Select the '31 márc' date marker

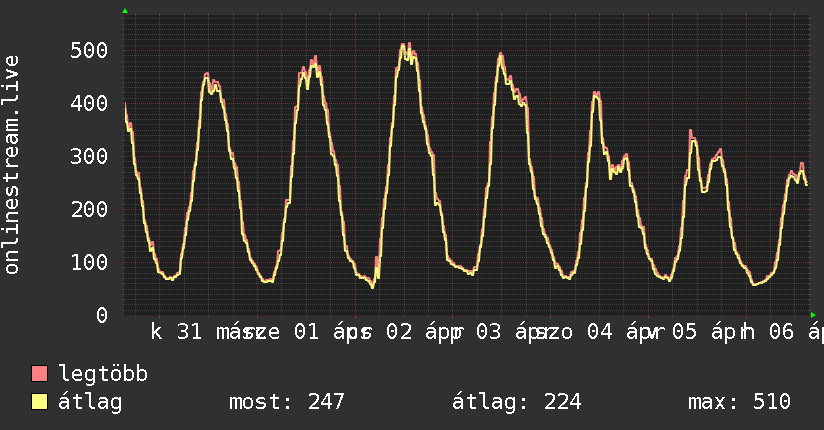pyautogui.click(x=214, y=331)
